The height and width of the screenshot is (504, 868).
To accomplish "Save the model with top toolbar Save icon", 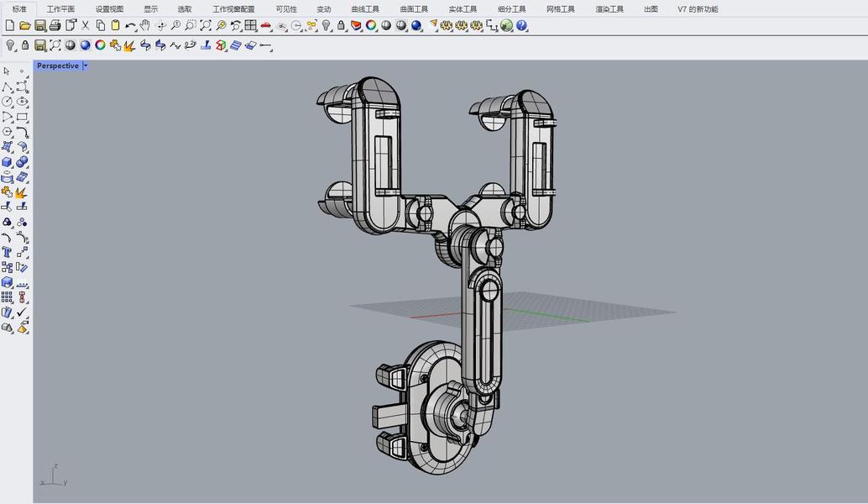I will tap(39, 25).
